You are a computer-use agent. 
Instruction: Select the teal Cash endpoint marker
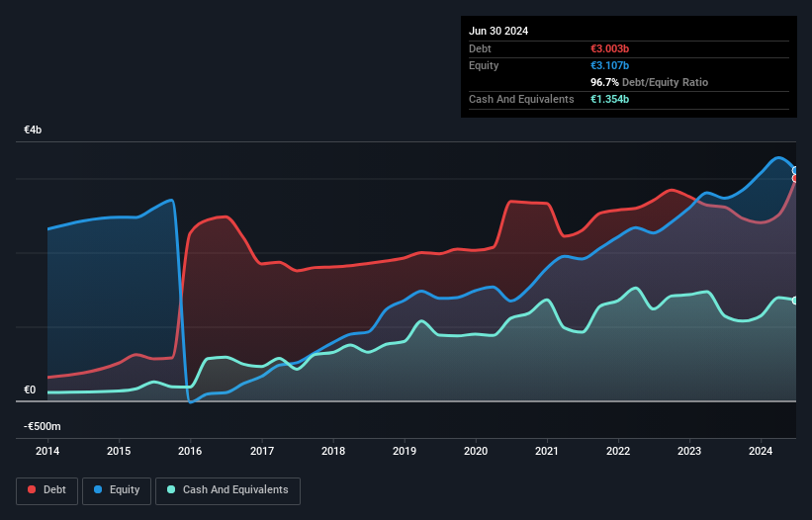795,301
